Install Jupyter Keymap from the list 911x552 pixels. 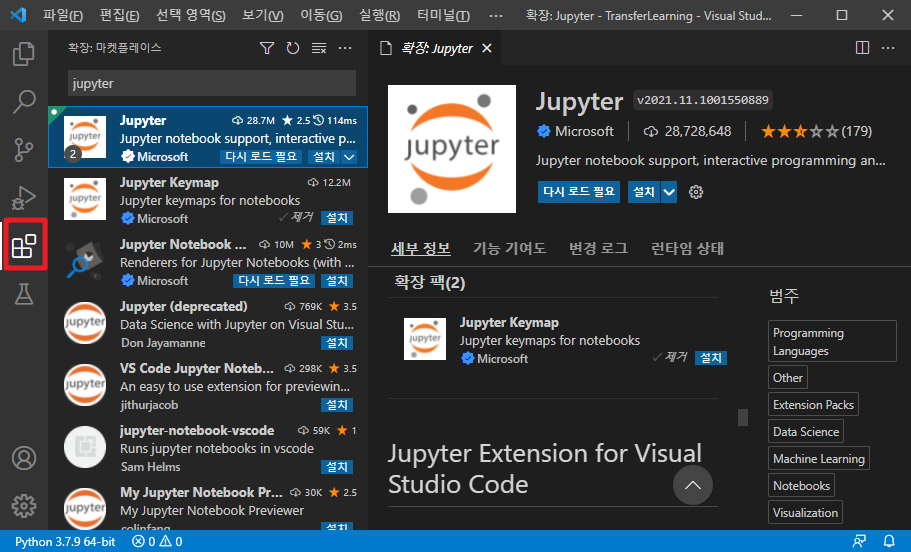(x=337, y=218)
